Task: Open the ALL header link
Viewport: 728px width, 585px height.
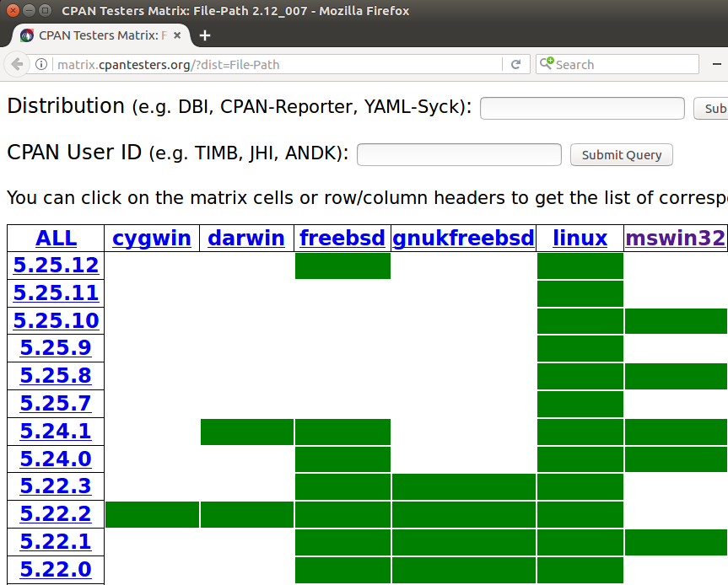Action: coord(56,238)
